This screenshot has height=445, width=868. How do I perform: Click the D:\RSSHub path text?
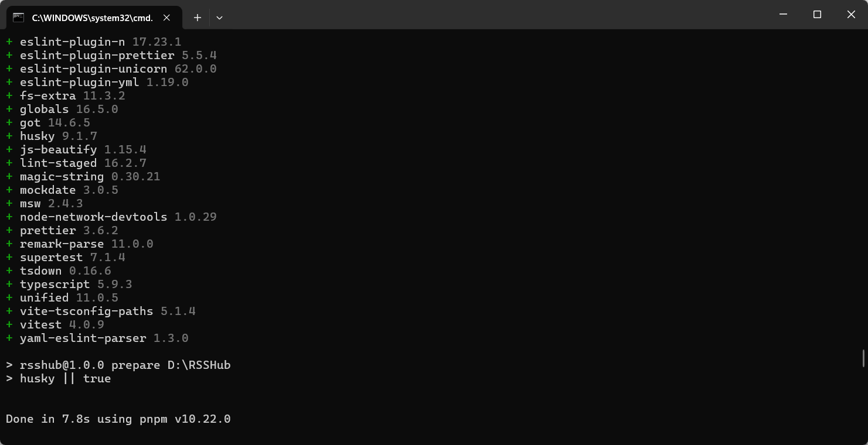coord(199,365)
